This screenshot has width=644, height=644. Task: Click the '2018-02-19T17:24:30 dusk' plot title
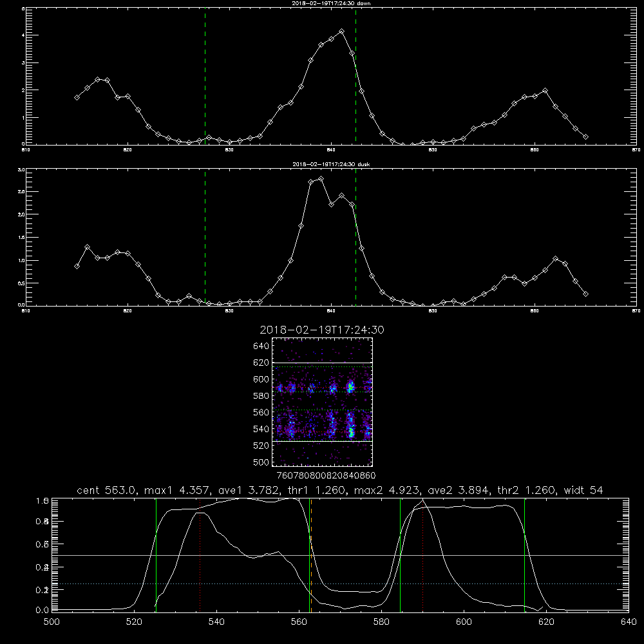(331, 164)
